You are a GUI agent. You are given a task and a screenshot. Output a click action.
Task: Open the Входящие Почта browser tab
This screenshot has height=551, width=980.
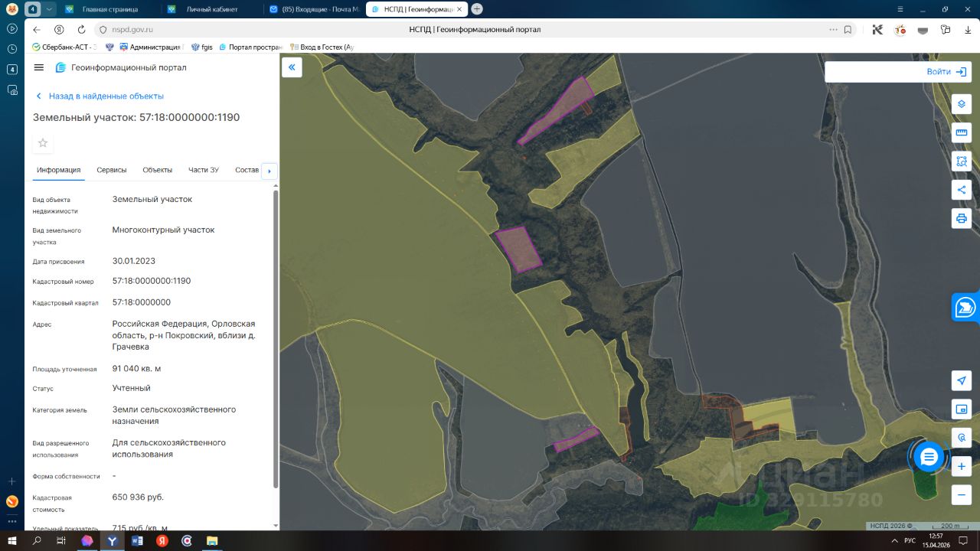click(x=314, y=9)
